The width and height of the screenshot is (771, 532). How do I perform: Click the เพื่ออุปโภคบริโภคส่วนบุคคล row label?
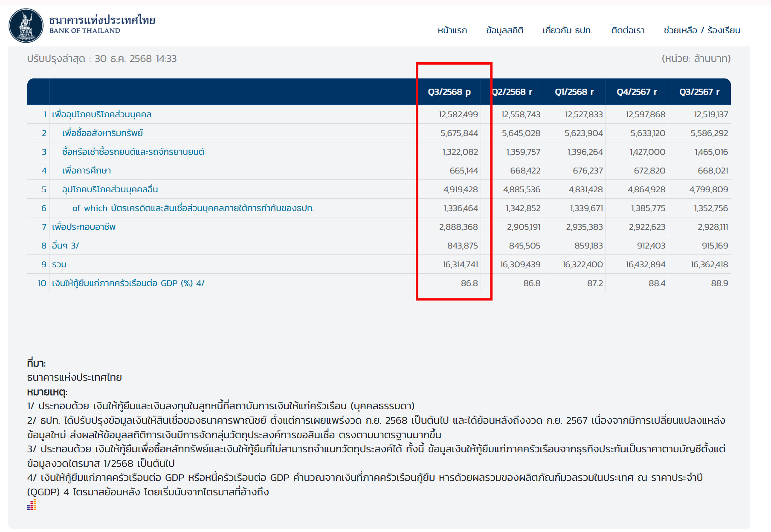(x=101, y=114)
